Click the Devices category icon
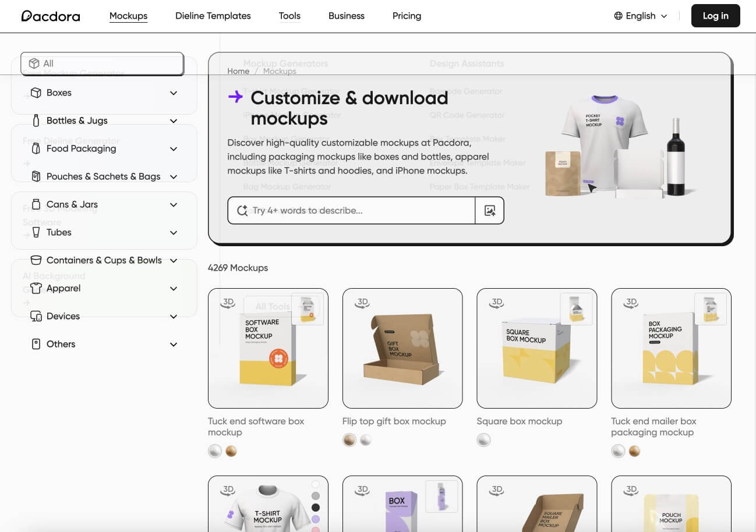The width and height of the screenshot is (756, 532). click(x=36, y=316)
